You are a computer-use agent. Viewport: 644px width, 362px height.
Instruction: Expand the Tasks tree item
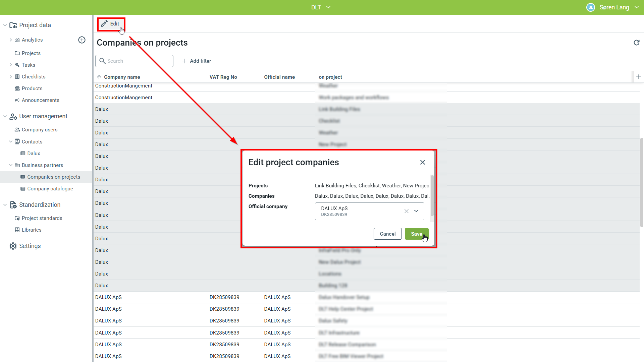click(11, 65)
